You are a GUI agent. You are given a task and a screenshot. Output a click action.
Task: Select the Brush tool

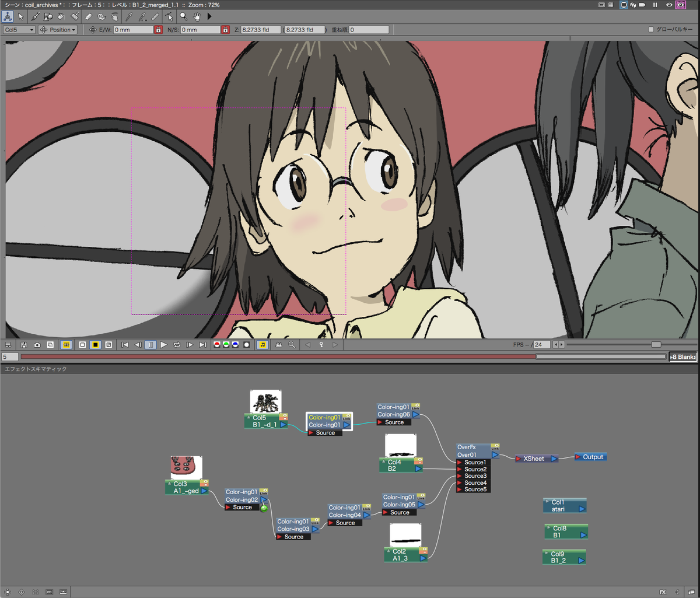coord(36,16)
